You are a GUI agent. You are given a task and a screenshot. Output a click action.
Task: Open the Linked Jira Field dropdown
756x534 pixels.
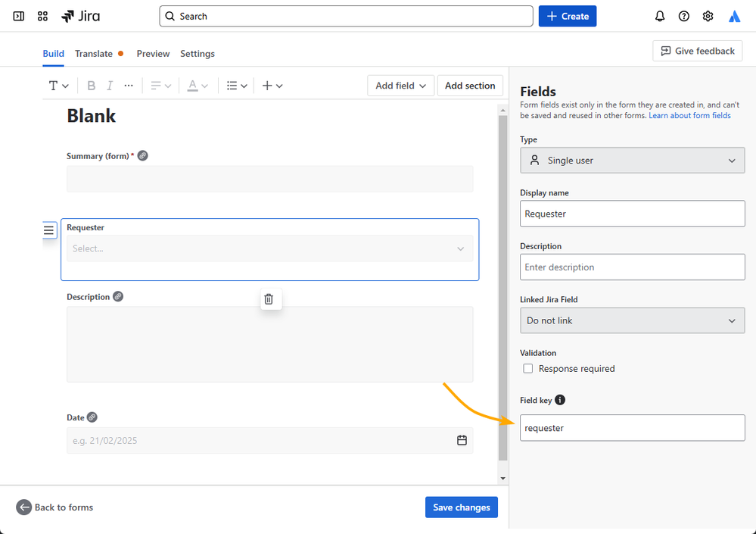tap(632, 321)
